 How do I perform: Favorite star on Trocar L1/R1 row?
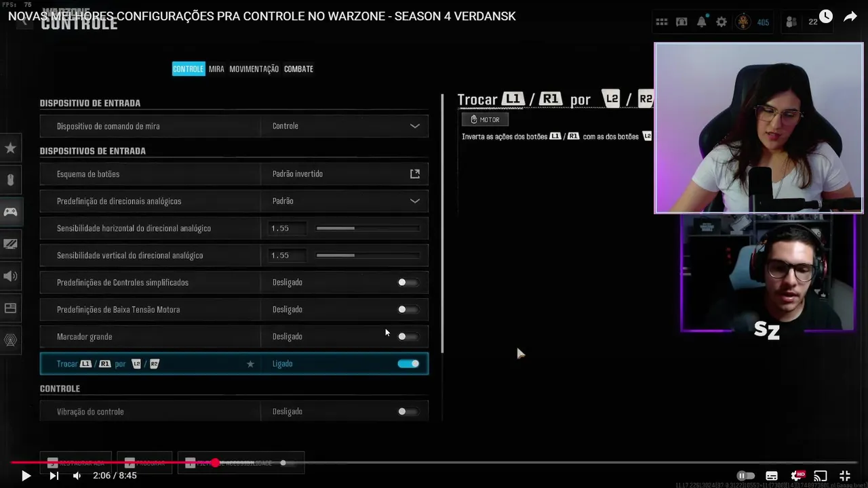pyautogui.click(x=250, y=364)
